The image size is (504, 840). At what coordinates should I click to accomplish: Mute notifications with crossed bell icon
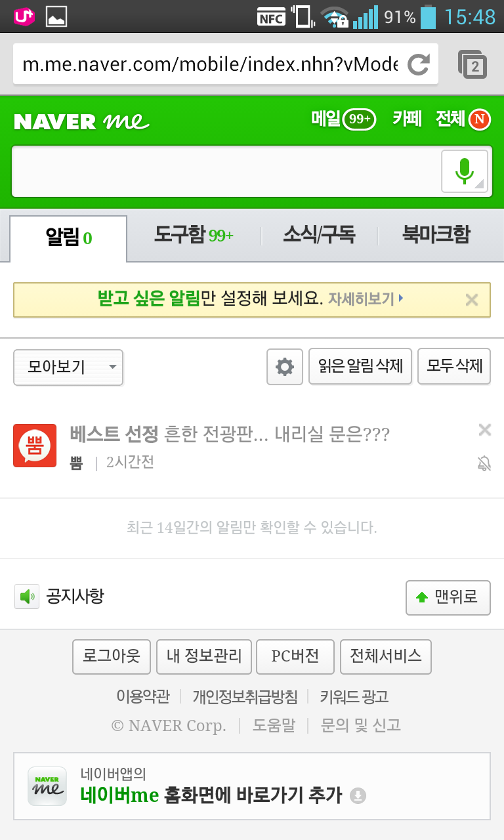484,464
